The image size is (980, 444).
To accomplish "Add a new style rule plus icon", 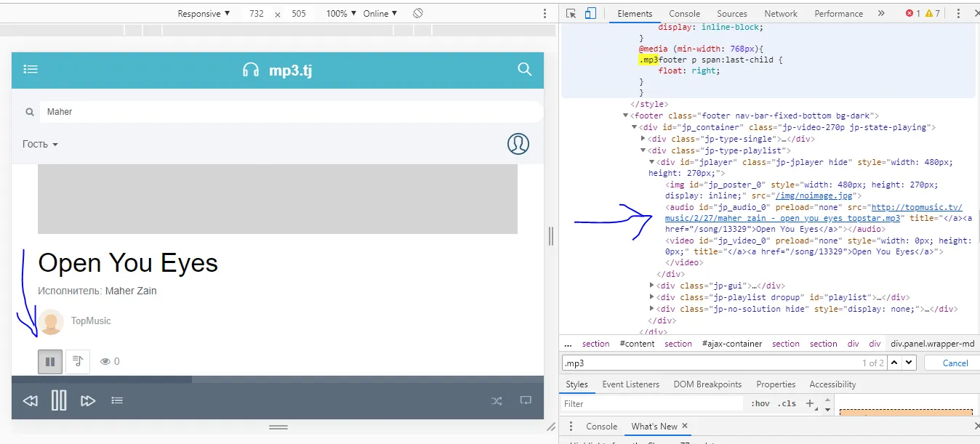I will point(809,403).
